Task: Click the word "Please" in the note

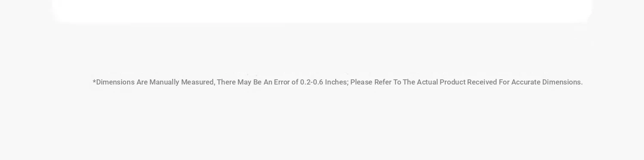Action: (x=361, y=82)
